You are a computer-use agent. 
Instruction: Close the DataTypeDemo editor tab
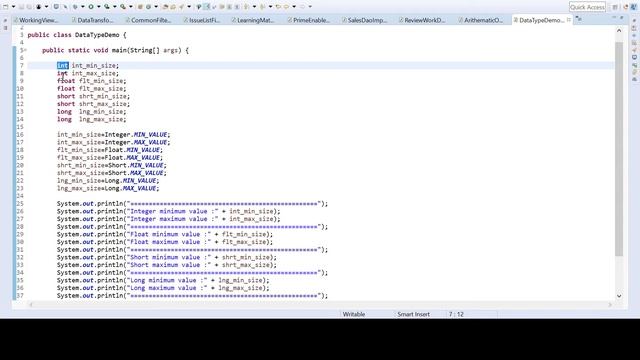coord(569,20)
